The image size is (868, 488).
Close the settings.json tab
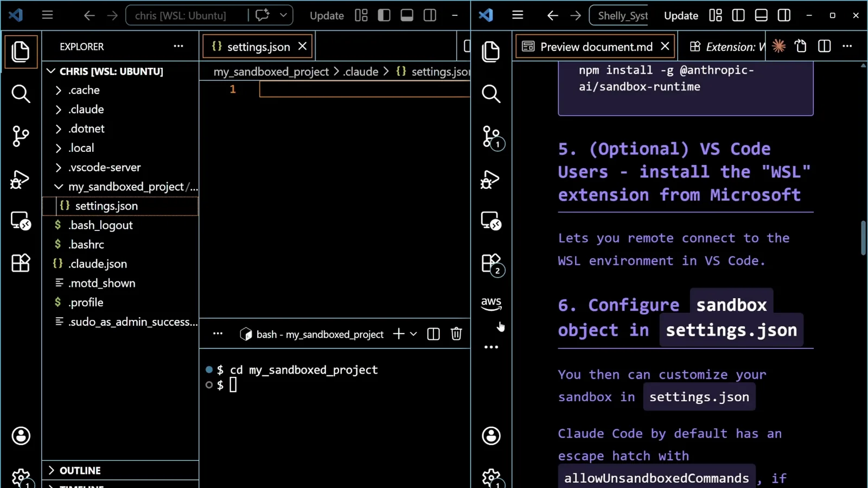(x=302, y=47)
